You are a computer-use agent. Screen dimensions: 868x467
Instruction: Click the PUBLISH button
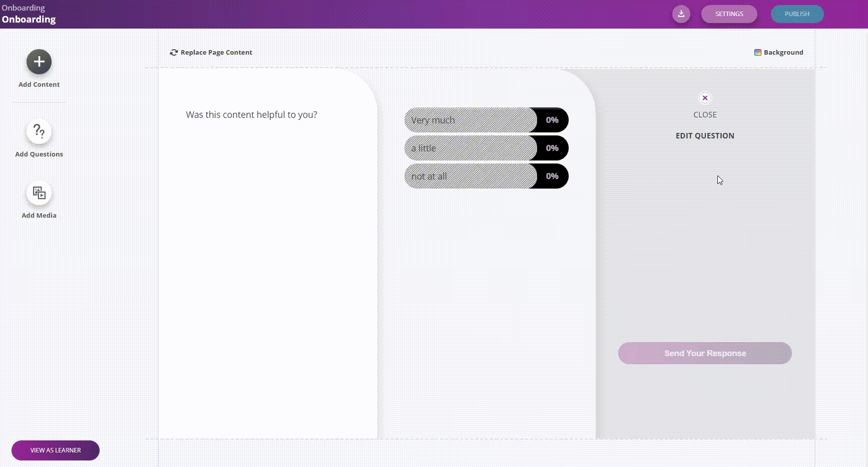click(797, 14)
